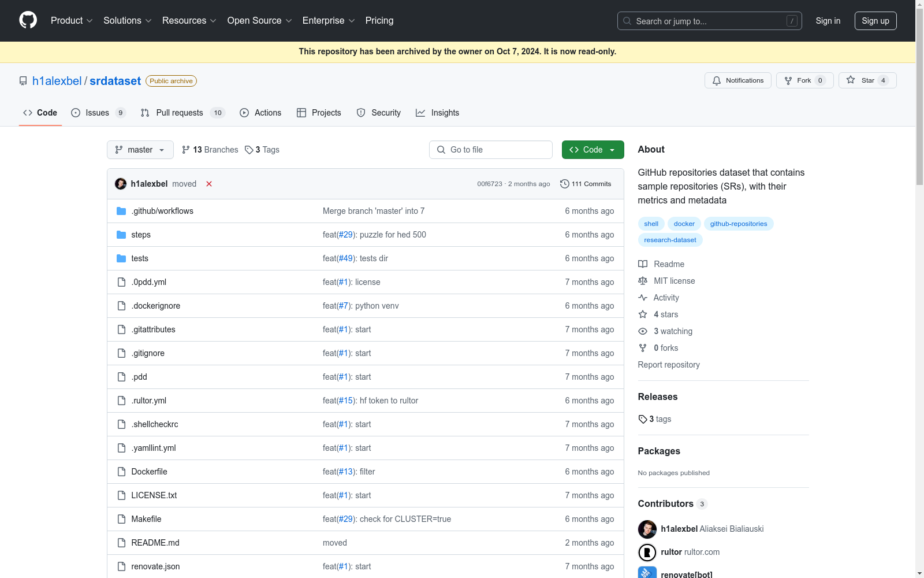Click the pulse icon beside Activity
Screen dimensions: 924x578
coord(643,298)
